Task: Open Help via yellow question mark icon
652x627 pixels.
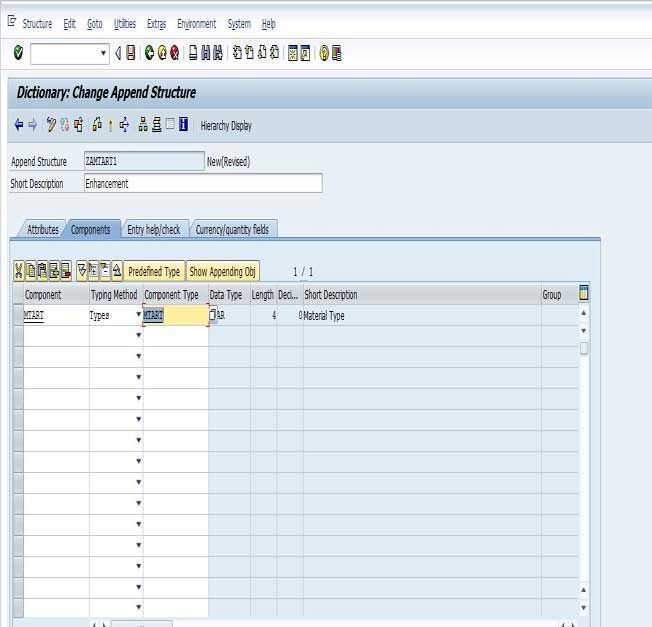Action: pyautogui.click(x=324, y=53)
